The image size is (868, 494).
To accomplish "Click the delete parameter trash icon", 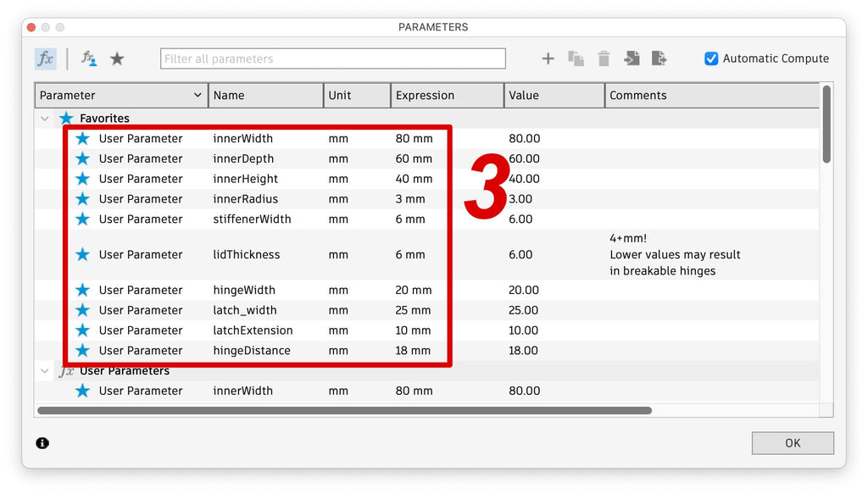I will [x=604, y=58].
